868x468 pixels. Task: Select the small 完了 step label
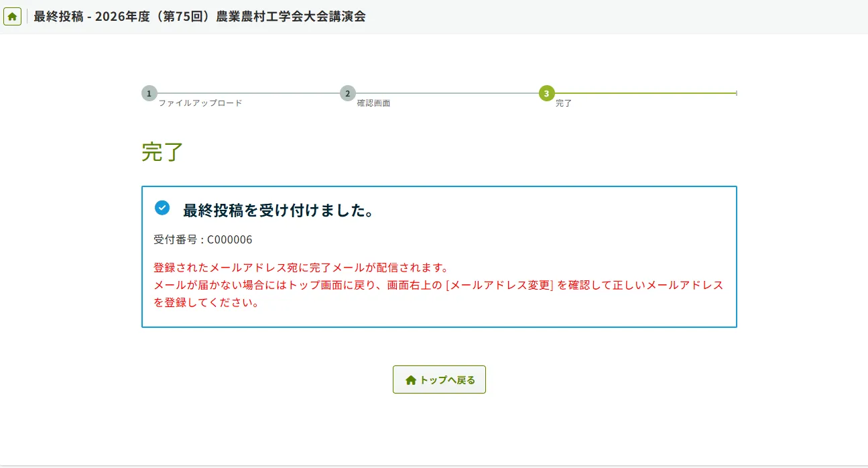point(564,103)
